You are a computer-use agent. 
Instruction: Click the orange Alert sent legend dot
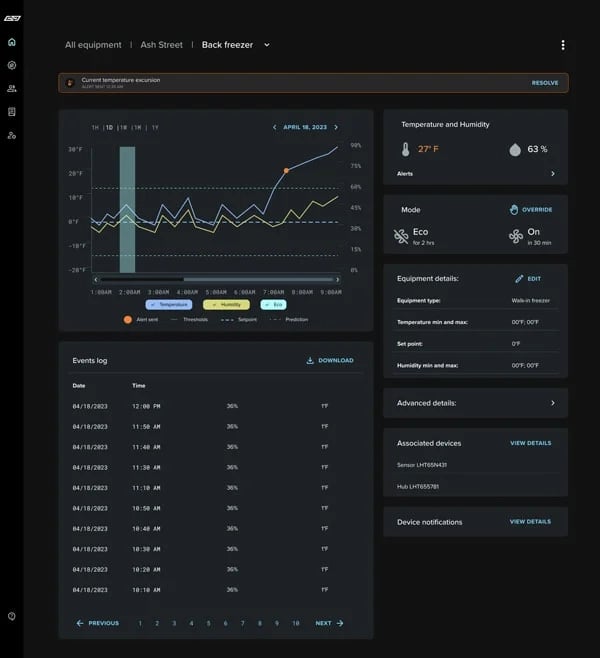point(128,319)
